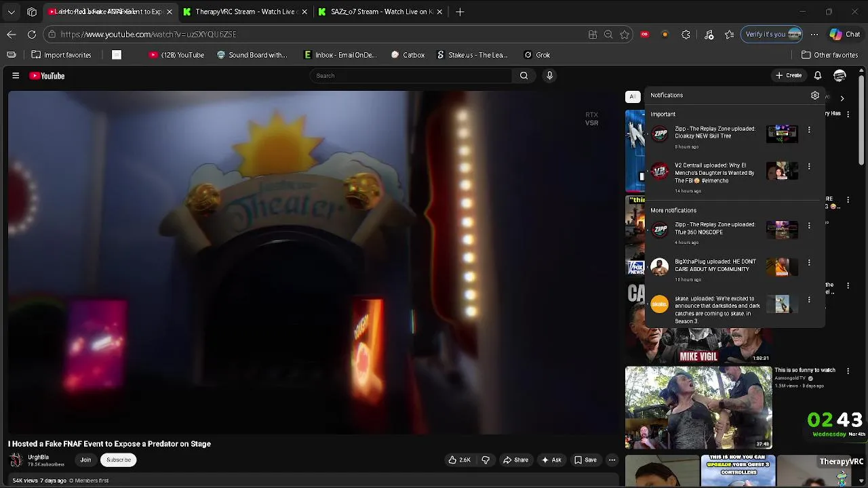The height and width of the screenshot is (488, 868).
Task: Click the YouTube search input field
Action: 411,76
